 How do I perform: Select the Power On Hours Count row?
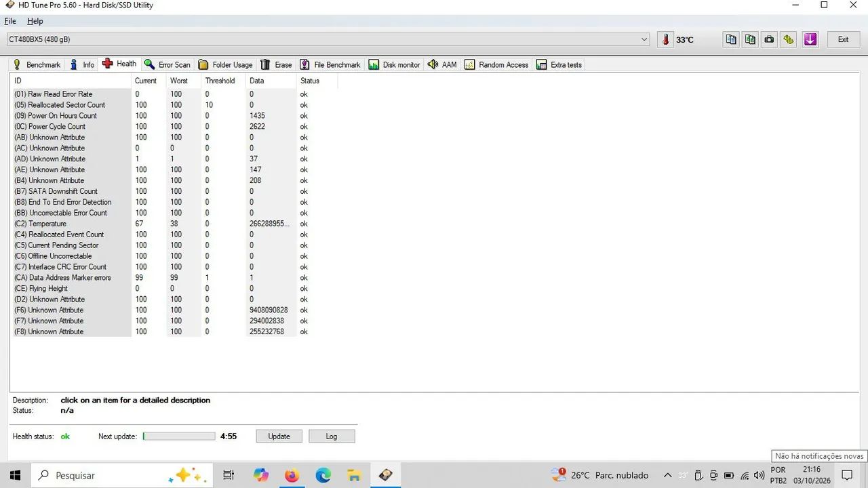[174, 116]
